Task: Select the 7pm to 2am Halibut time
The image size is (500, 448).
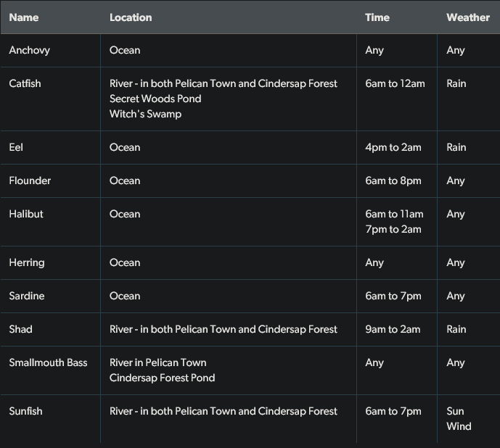Action: pyautogui.click(x=393, y=229)
